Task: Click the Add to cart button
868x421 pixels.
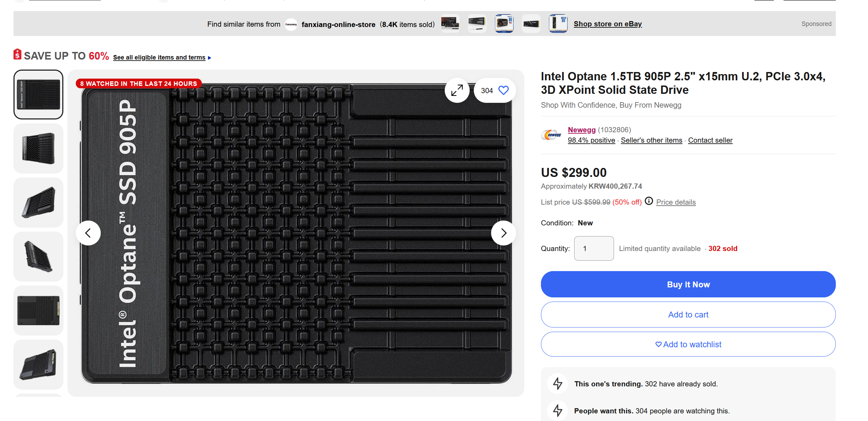Action: click(x=688, y=314)
